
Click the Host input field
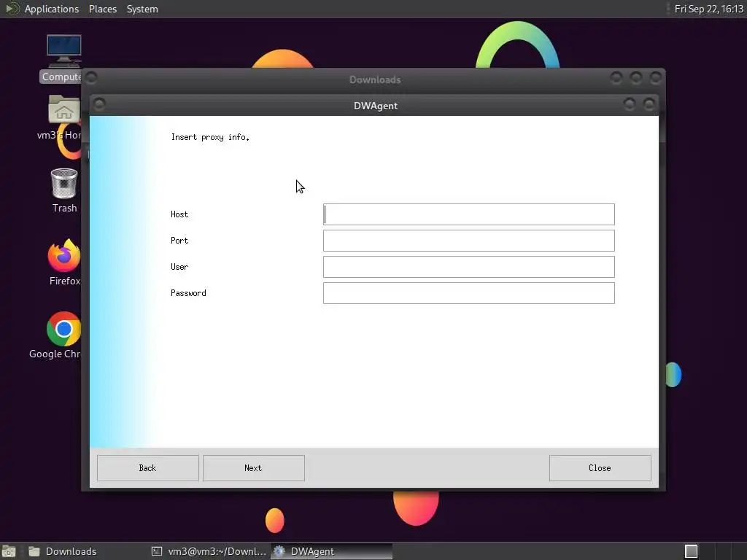pos(469,214)
